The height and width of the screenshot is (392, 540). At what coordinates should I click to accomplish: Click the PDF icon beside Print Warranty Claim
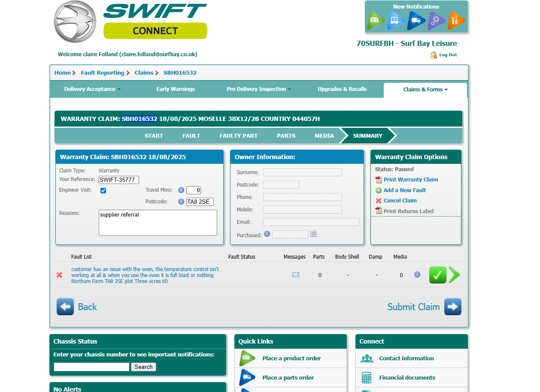379,180
